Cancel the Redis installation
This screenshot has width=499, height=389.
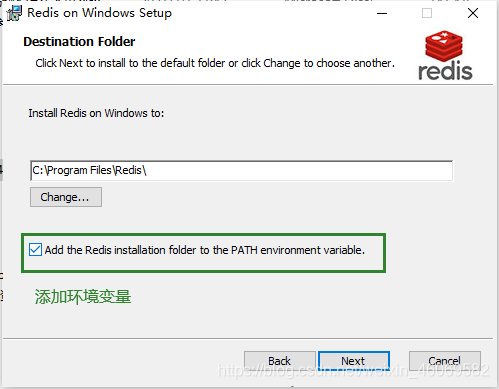(445, 361)
